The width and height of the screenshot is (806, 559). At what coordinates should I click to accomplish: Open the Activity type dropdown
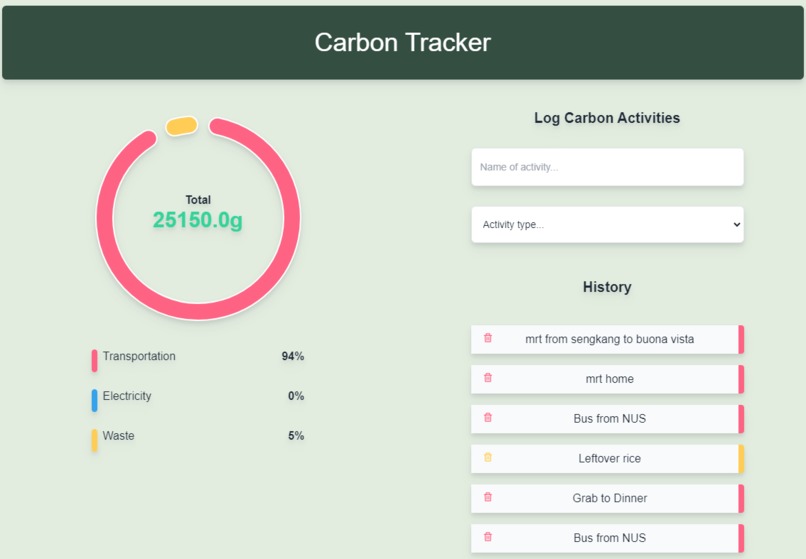607,225
